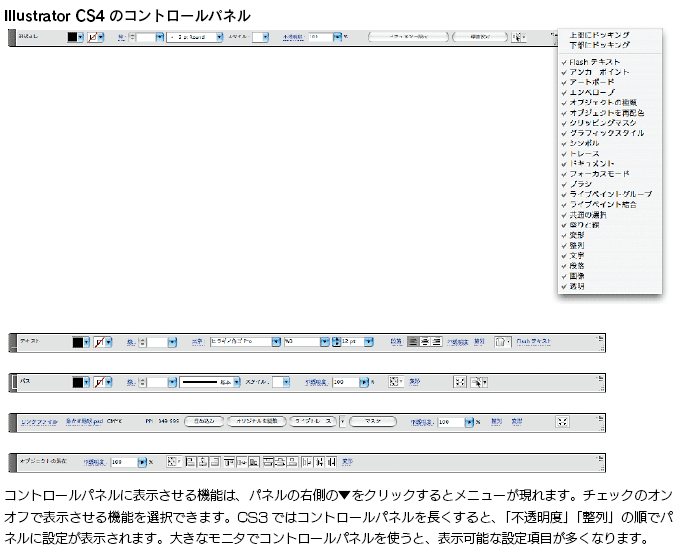Viewport: 681px width, 557px height.
Task: Click vertical align center icon in bottom bar
Action: (241, 462)
